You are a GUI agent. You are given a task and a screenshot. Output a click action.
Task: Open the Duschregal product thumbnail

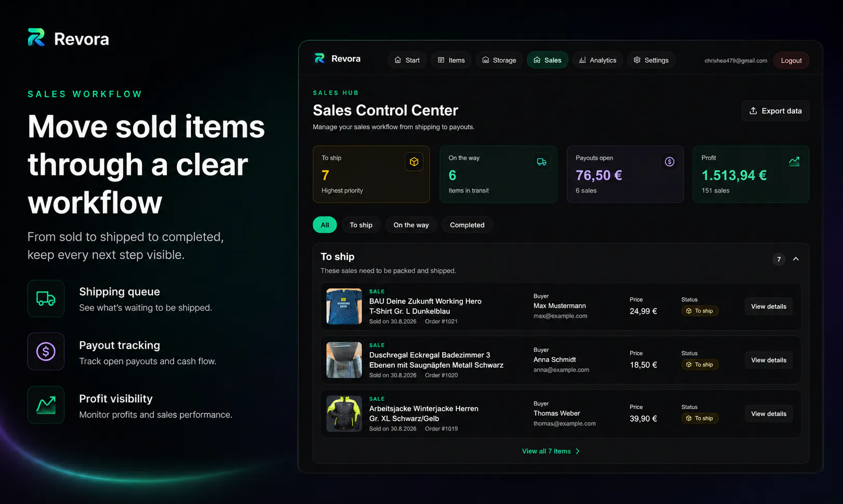pyautogui.click(x=344, y=360)
